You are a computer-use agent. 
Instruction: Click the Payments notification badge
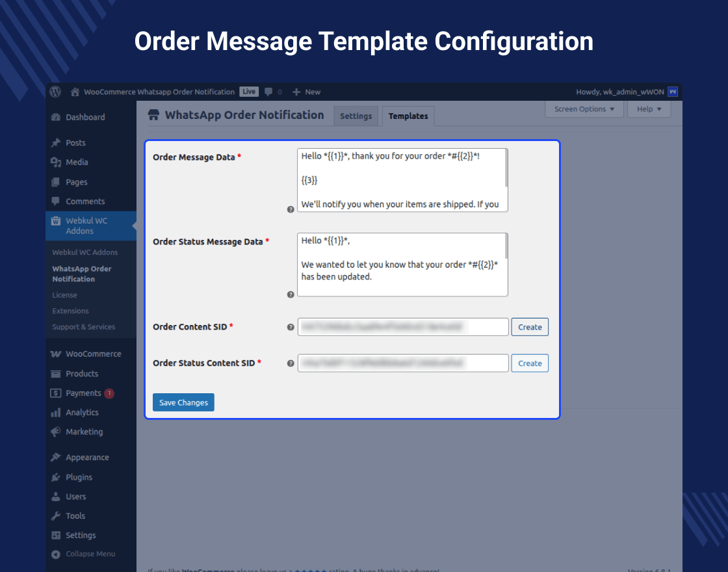coord(109,393)
